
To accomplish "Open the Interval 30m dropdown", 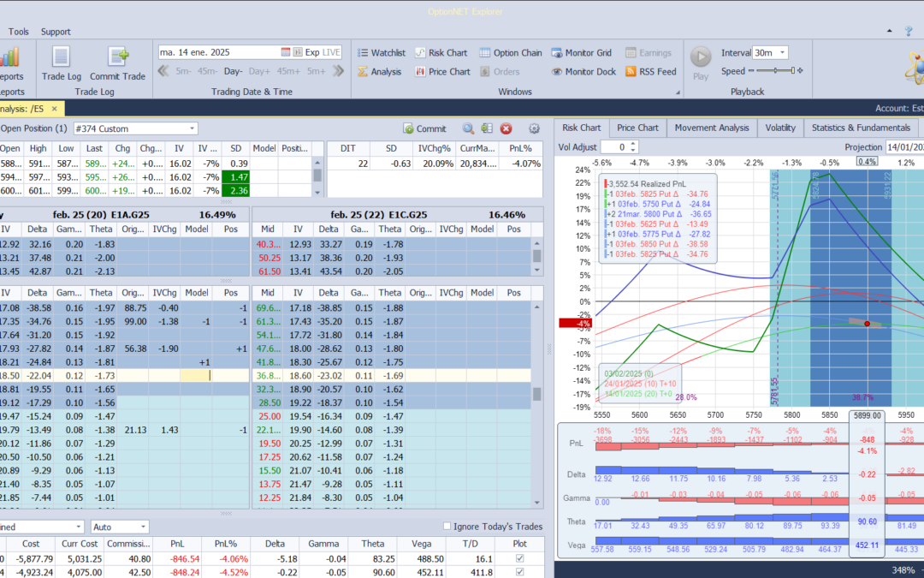I will click(x=783, y=52).
